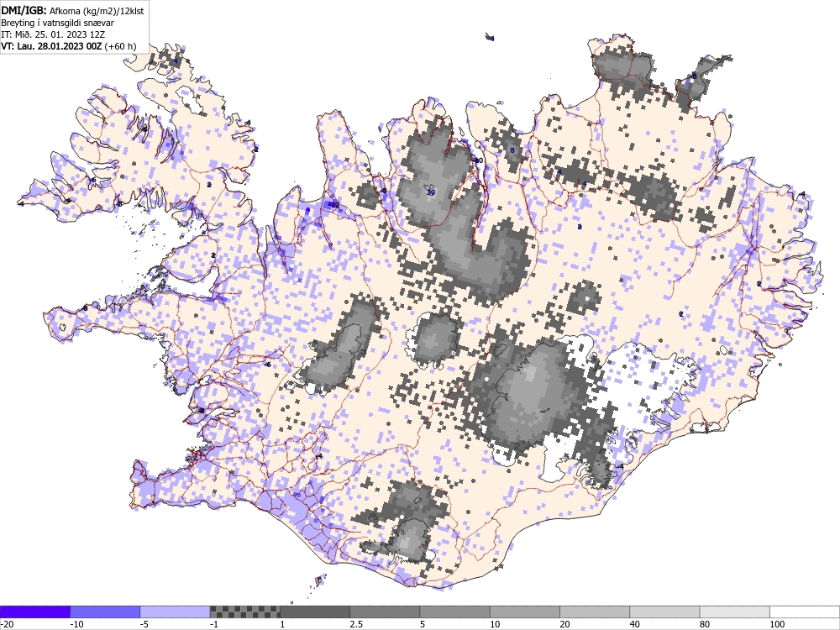Click the 'IT: Mið. 25. 01. 2023 12Z' line

(53, 34)
